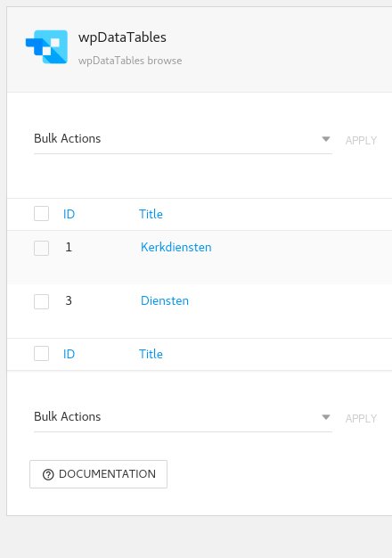This screenshot has width=392, height=558.
Task: Click the wpDataTables browse subtitle text
Action: click(130, 61)
